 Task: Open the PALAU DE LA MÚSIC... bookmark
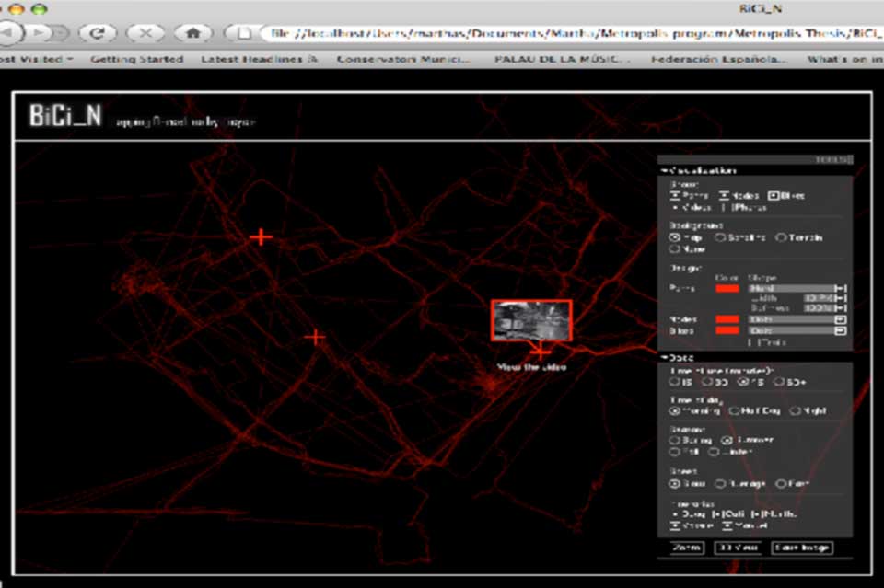(561, 59)
